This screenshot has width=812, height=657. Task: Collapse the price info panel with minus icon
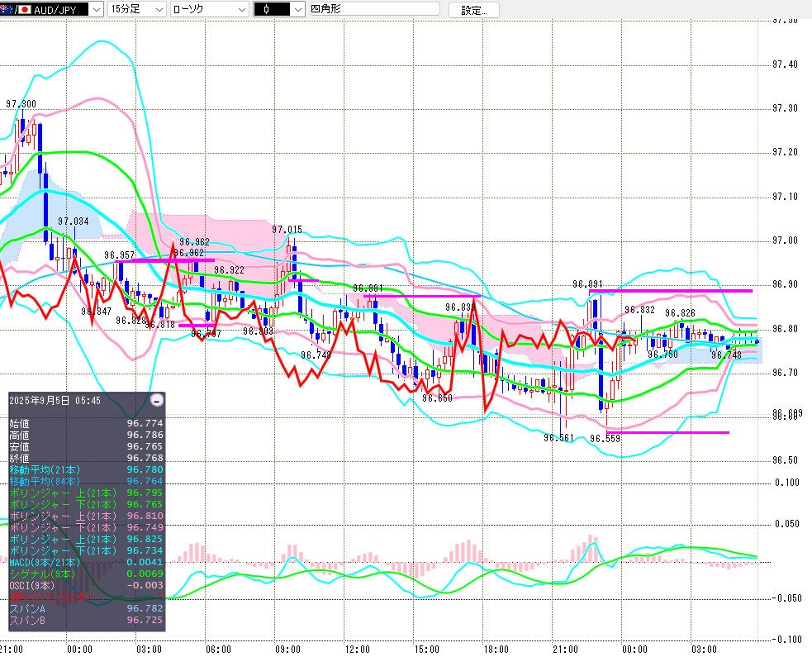click(x=157, y=400)
